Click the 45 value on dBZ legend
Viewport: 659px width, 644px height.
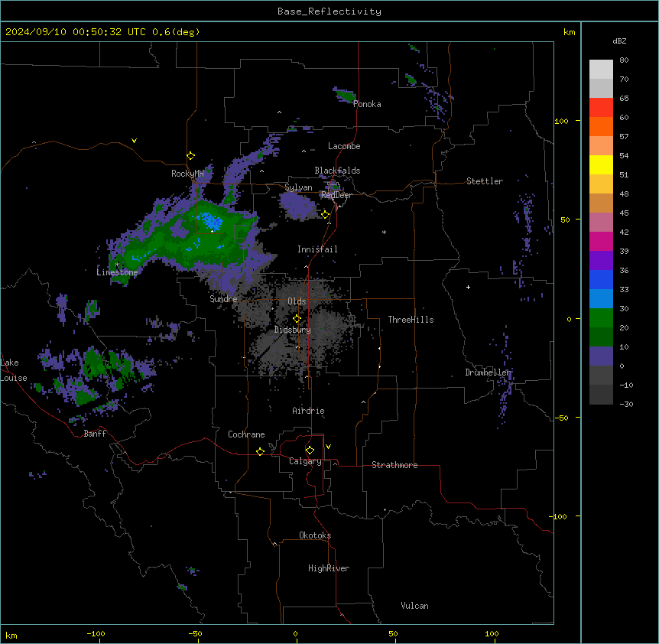click(x=624, y=213)
